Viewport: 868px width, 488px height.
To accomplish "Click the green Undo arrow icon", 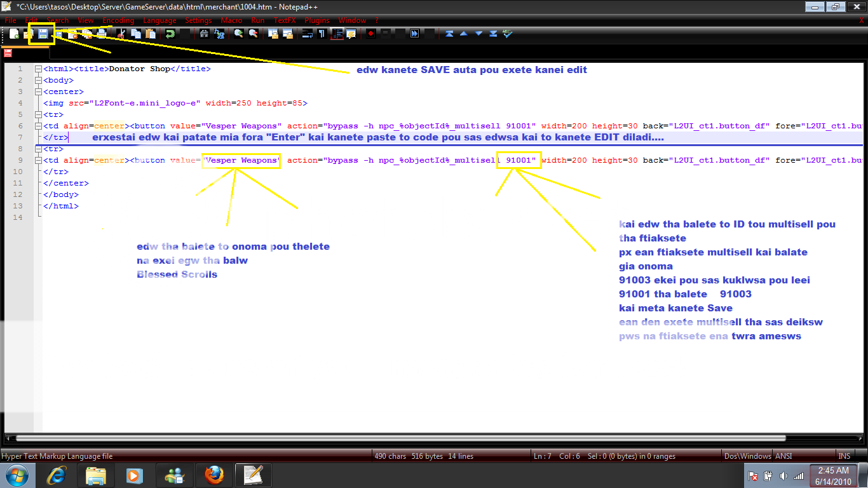I will 170,34.
